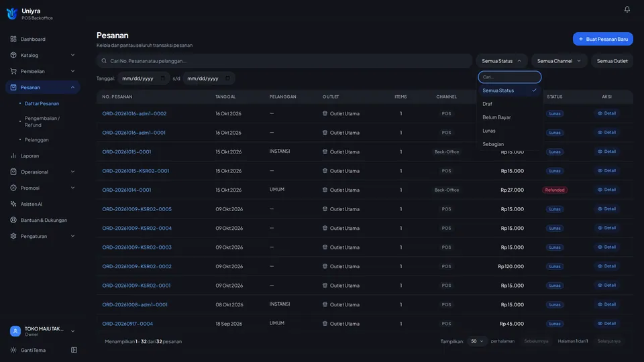View Detail for ORD-20261009-KSR02-0002
This screenshot has width=644, height=362.
[x=606, y=266]
